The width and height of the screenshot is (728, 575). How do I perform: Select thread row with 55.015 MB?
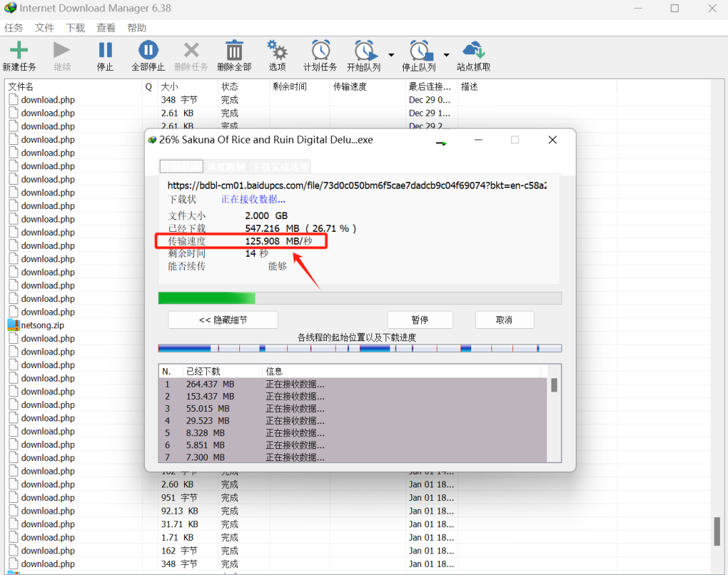click(x=353, y=408)
